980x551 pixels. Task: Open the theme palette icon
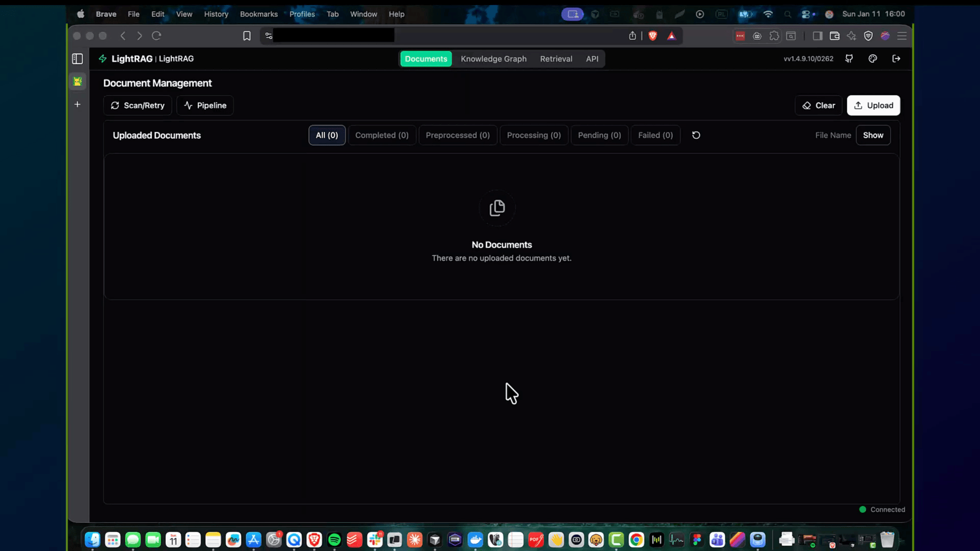coord(873,59)
